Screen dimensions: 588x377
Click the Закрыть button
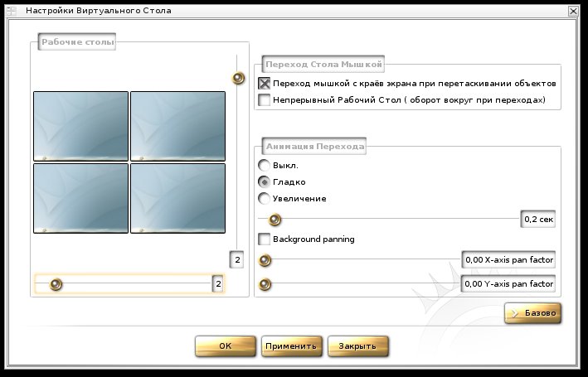[357, 346]
